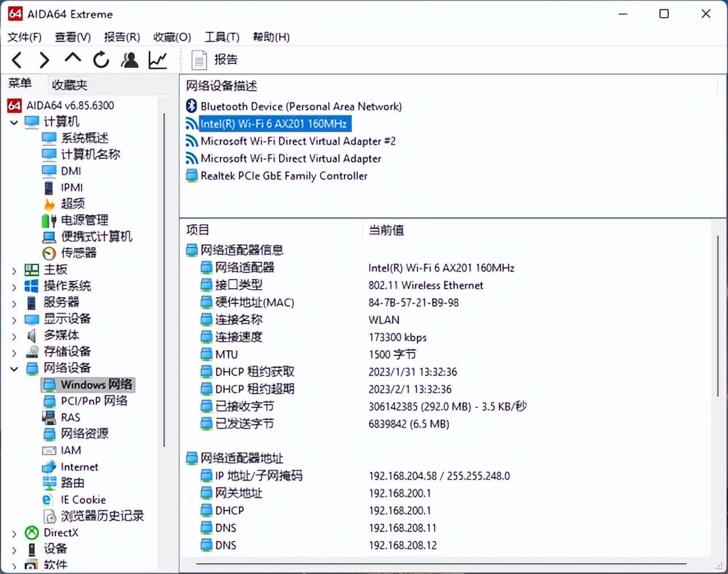Expand the 操作系统 tree node

click(14, 287)
